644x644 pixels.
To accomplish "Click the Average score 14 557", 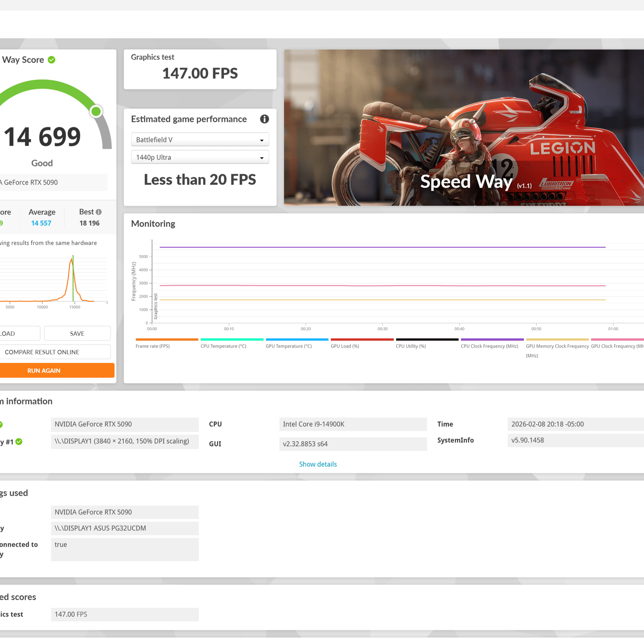I will coord(41,223).
